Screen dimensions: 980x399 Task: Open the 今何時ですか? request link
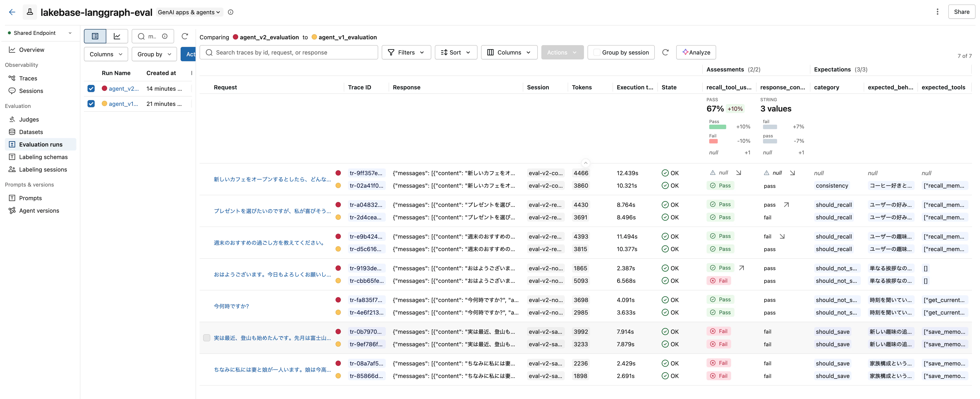pos(231,306)
